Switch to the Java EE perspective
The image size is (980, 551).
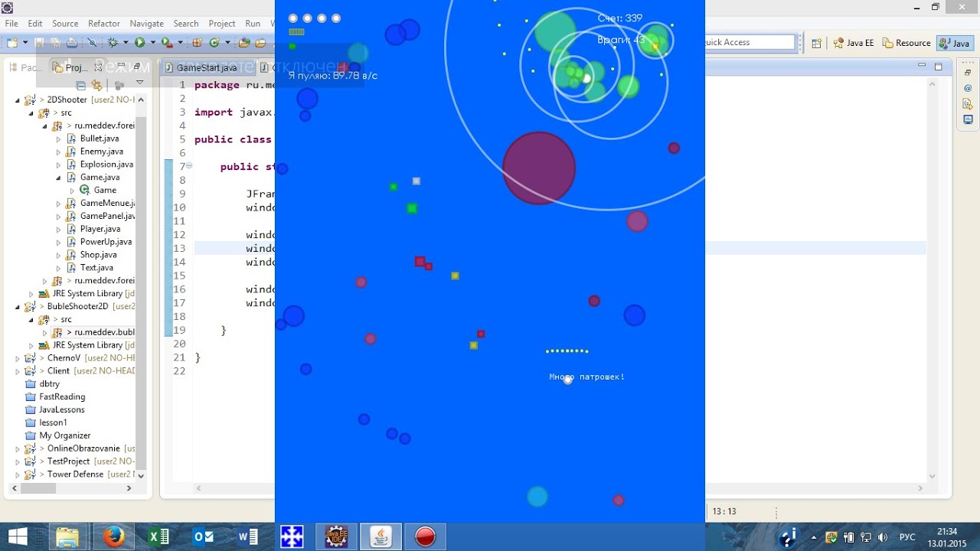(854, 43)
